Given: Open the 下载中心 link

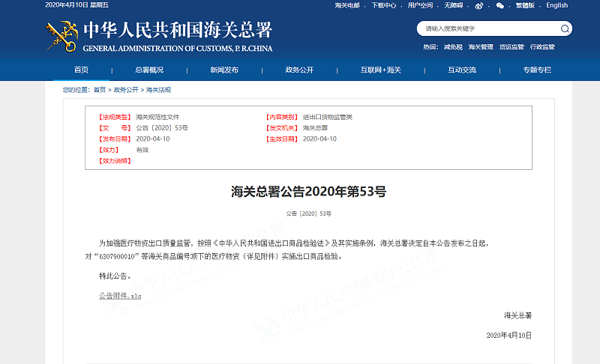Looking at the screenshot, I should [x=384, y=5].
